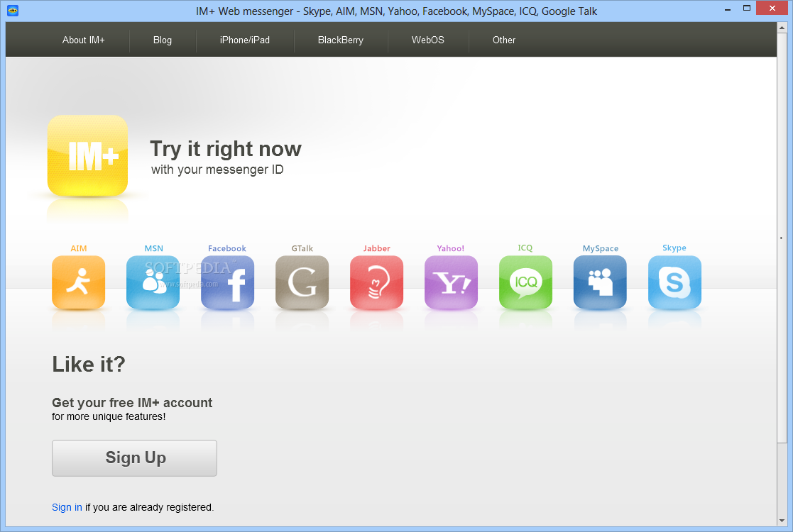Click the "Try it right now" heading
The image size is (793, 532).
point(226,150)
